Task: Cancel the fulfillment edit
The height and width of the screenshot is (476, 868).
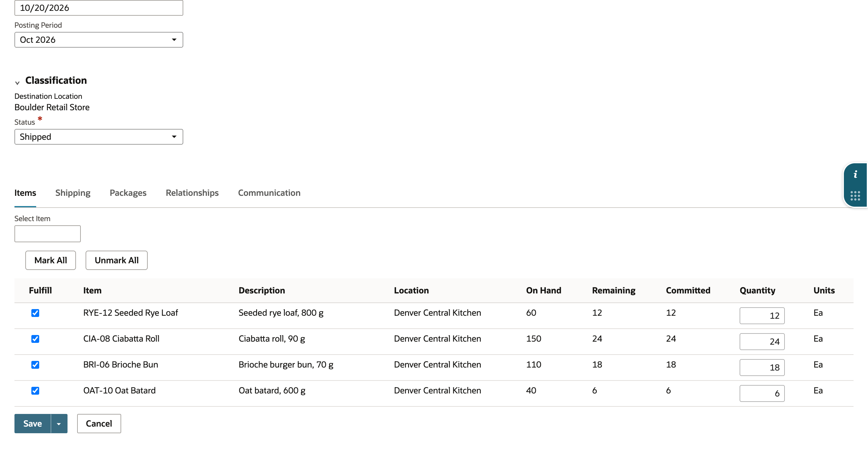Action: 99,424
